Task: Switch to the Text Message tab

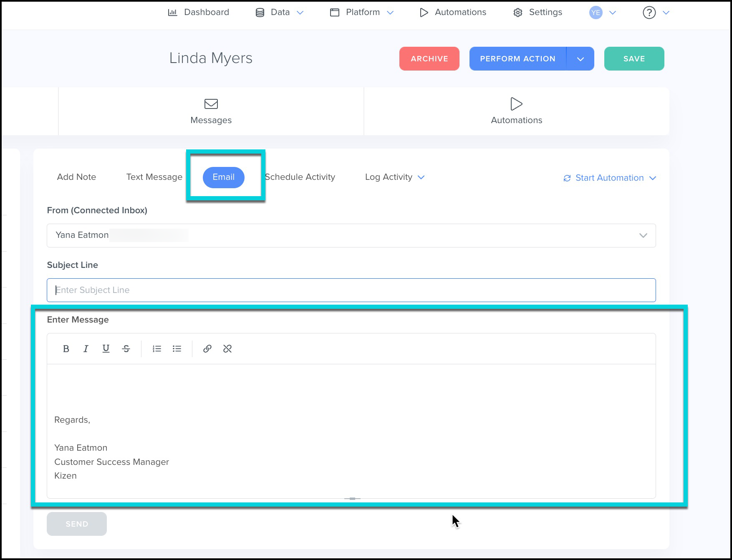Action: (x=154, y=177)
